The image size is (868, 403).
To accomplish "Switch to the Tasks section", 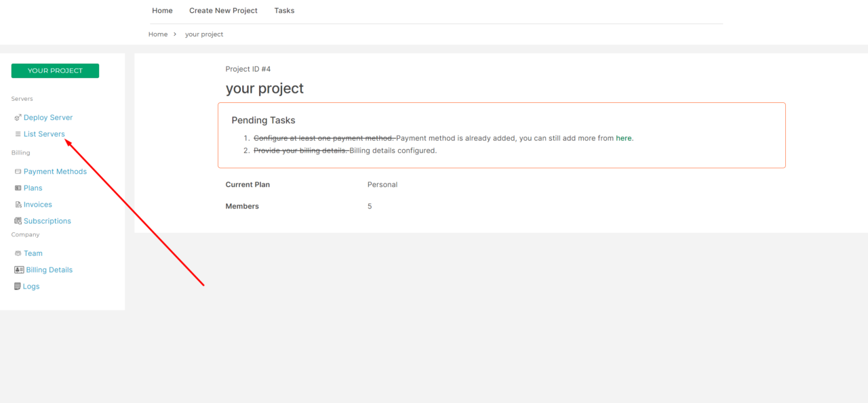I will click(284, 10).
